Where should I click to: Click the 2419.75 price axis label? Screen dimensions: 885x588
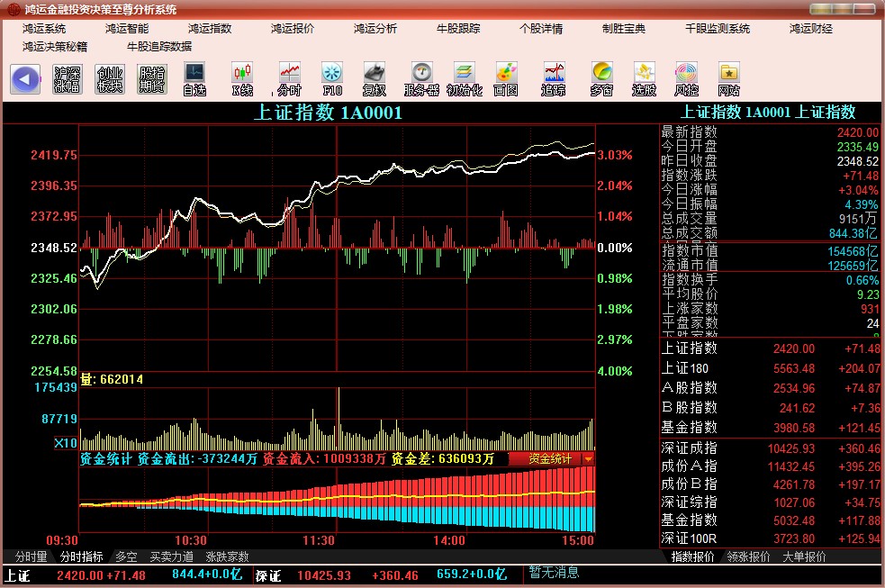54,155
